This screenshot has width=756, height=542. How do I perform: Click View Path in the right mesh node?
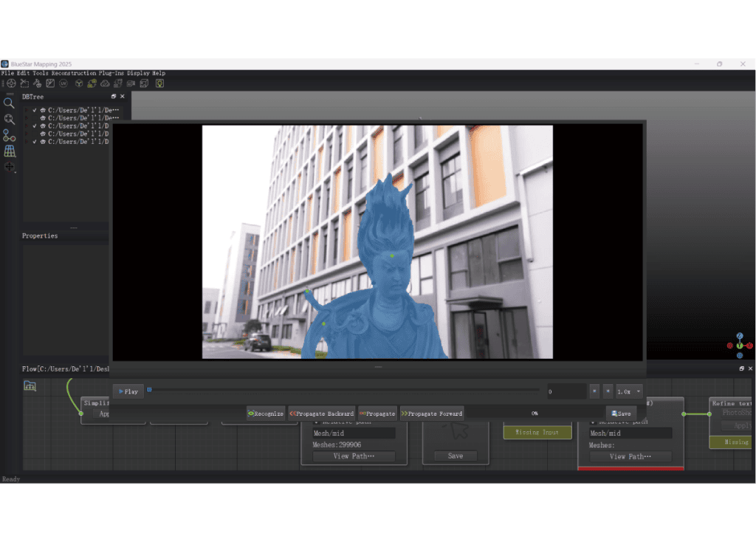coord(630,456)
